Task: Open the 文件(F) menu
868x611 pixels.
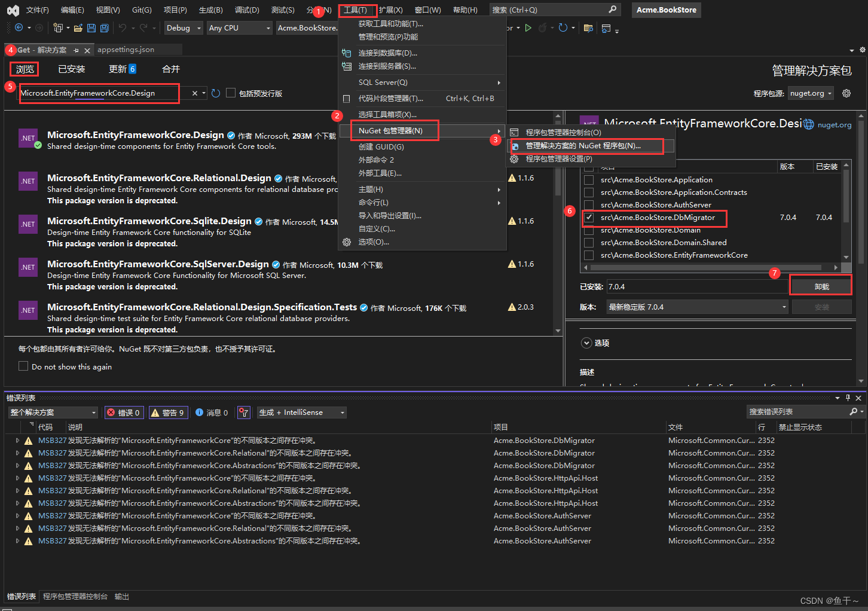Action: (38, 10)
